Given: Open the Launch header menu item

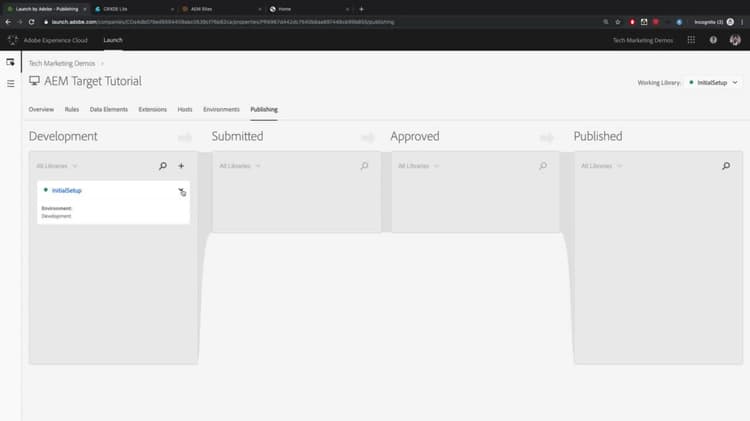Looking at the screenshot, I should point(113,40).
